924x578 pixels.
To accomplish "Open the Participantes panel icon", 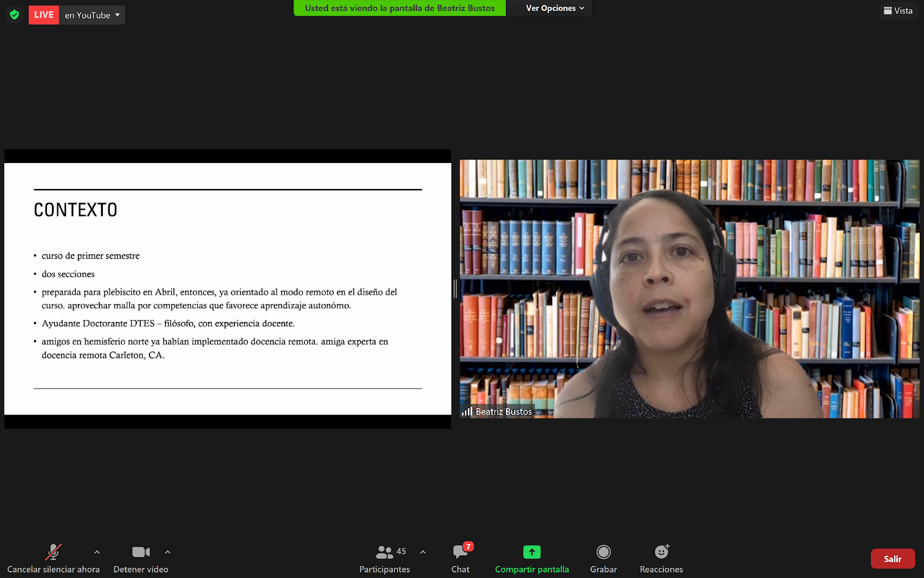I will coord(385,553).
